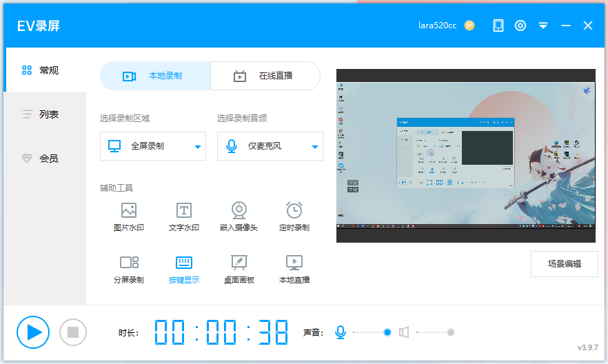Open the 定时录制 scheduled recording tool
This screenshot has width=608, height=364.
point(294,216)
